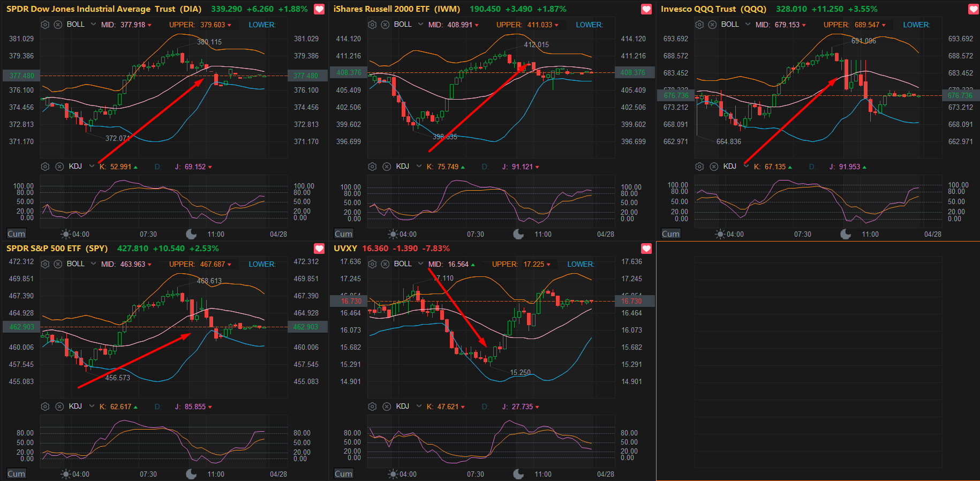The width and height of the screenshot is (980, 481).
Task: Expand KDJ indicator dropdown on QQQ chart
Action: point(746,167)
